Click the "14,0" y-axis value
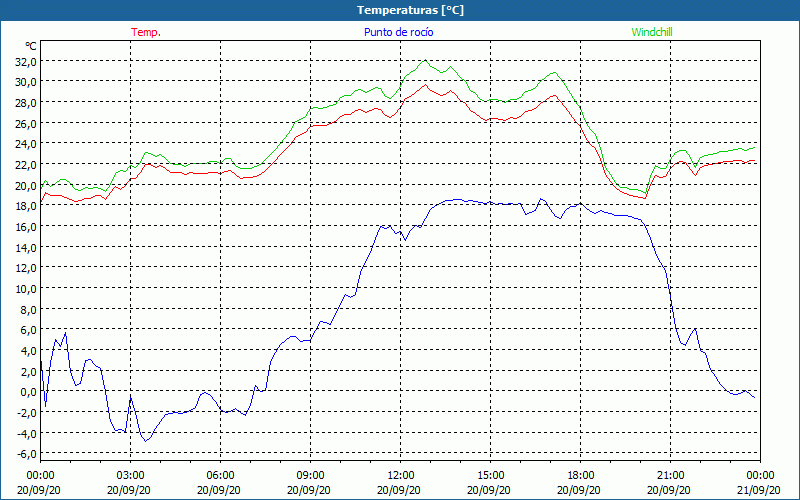The width and height of the screenshot is (800, 500). tap(26, 248)
